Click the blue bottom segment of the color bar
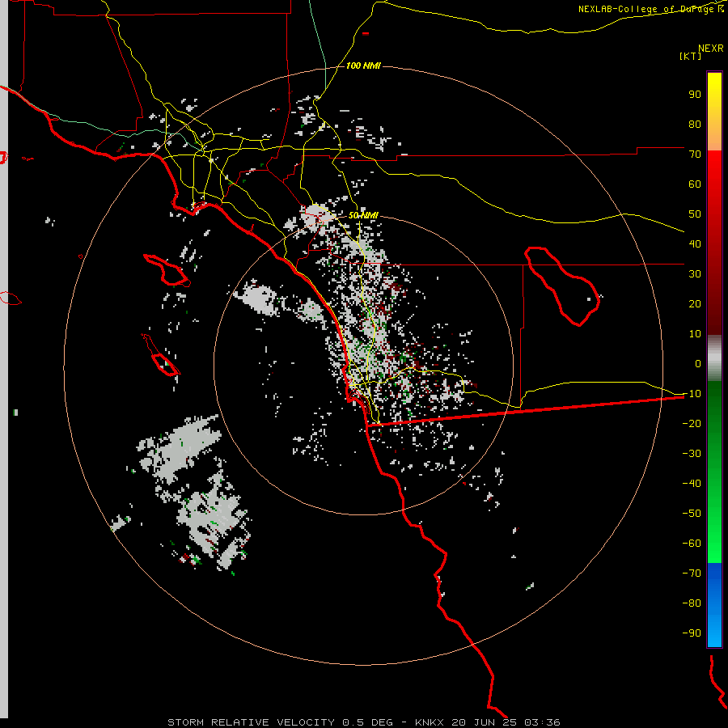Viewport: 728px width, 728px height. (714, 605)
